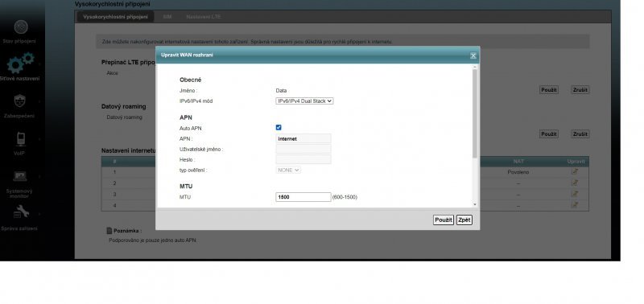The image size is (644, 304).
Task: Switch to SIM tab
Action: click(167, 17)
